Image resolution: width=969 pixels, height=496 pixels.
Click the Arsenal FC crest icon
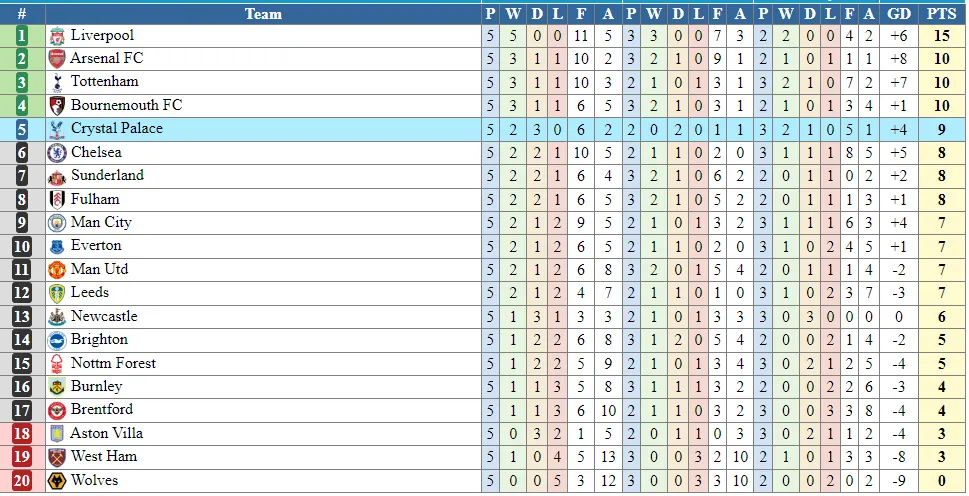coord(57,59)
